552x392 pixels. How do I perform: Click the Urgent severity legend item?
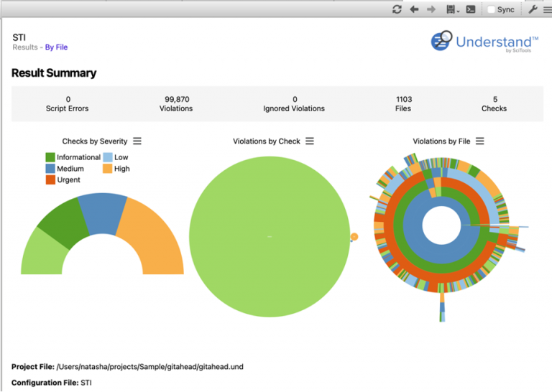[63, 180]
